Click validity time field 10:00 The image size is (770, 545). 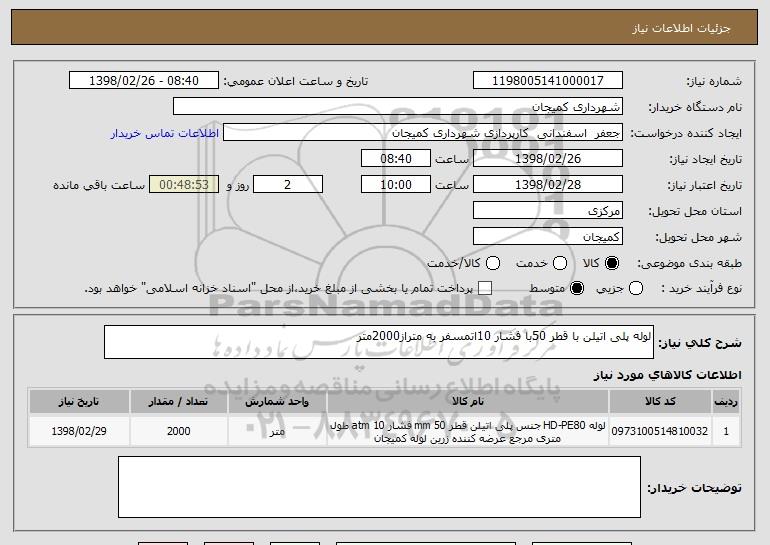(396, 185)
